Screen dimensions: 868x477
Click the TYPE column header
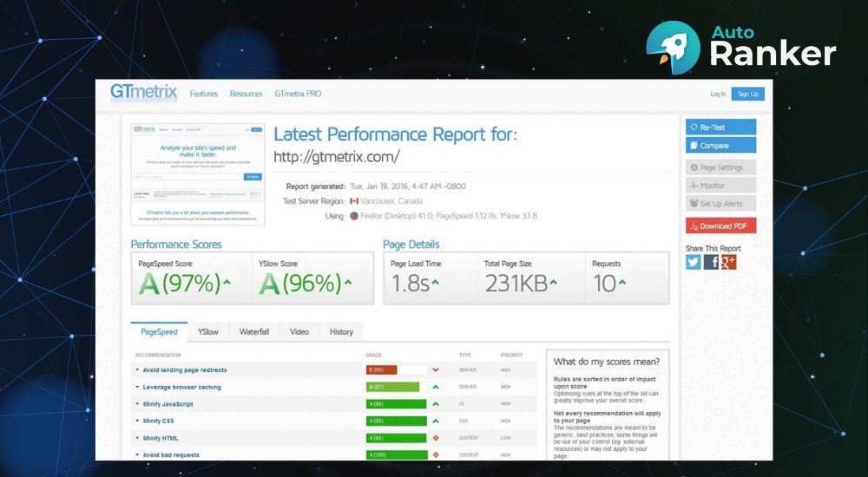point(464,356)
